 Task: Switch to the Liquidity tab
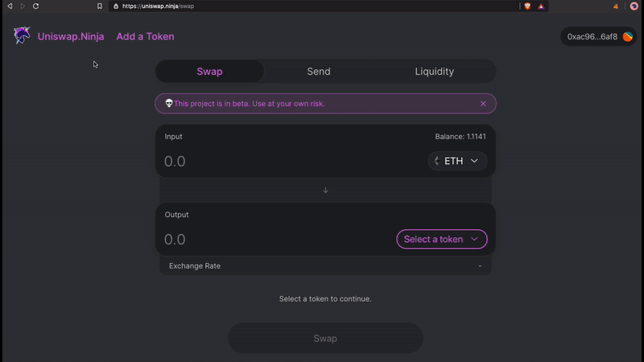pyautogui.click(x=434, y=72)
